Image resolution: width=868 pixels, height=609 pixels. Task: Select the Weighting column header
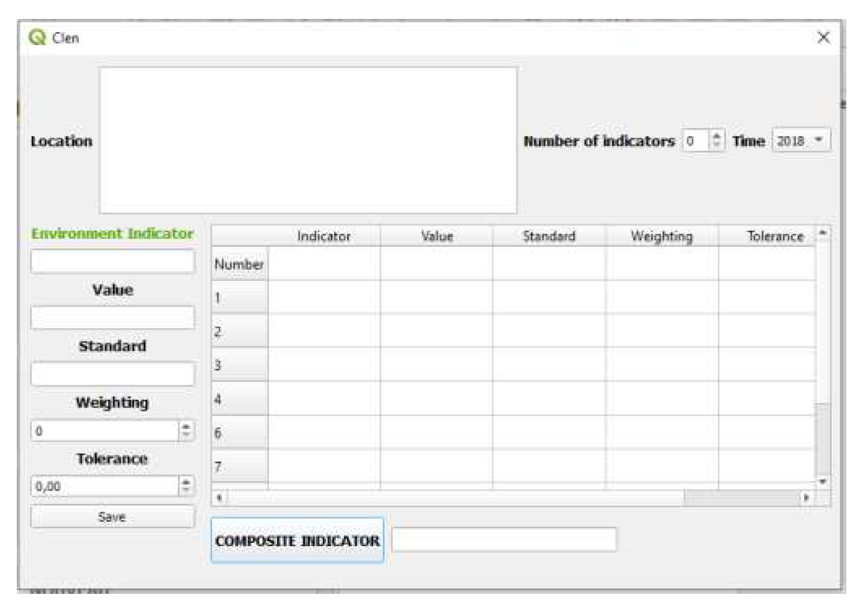click(x=661, y=236)
